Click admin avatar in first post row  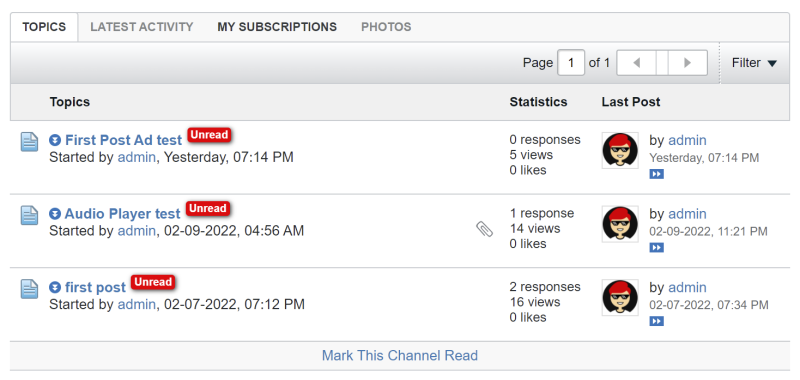[x=620, y=297]
